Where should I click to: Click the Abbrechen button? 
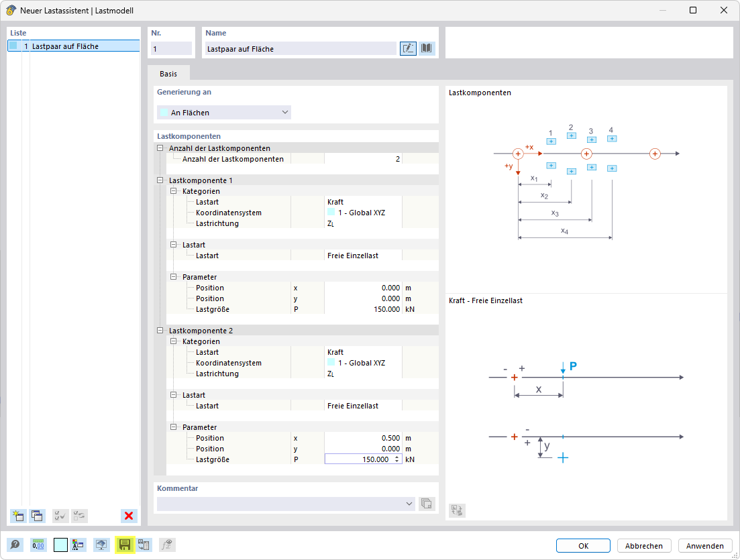643,546
